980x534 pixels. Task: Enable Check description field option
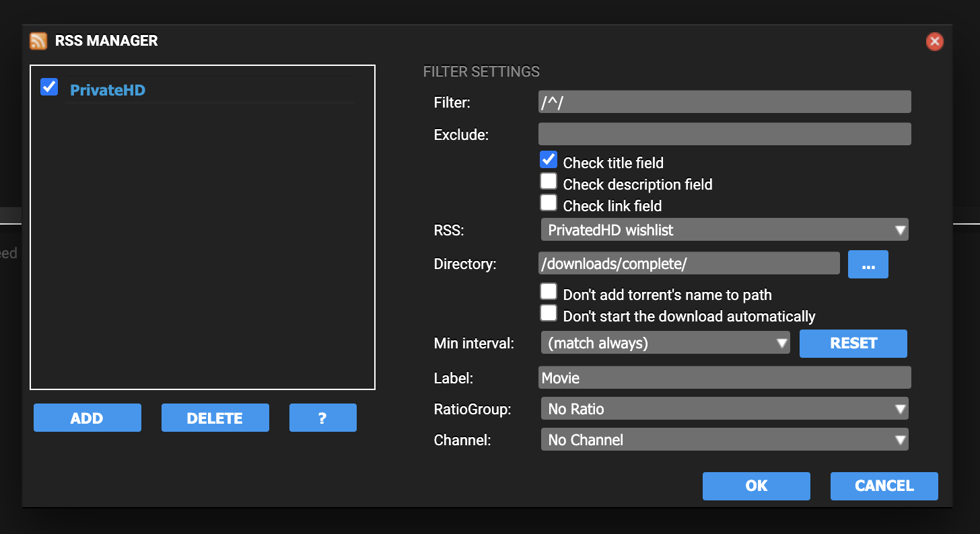[x=549, y=182]
